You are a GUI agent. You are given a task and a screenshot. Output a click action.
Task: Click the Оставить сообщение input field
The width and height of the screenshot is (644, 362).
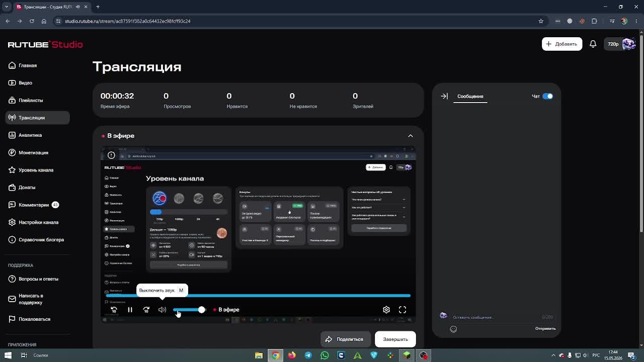[x=496, y=317]
